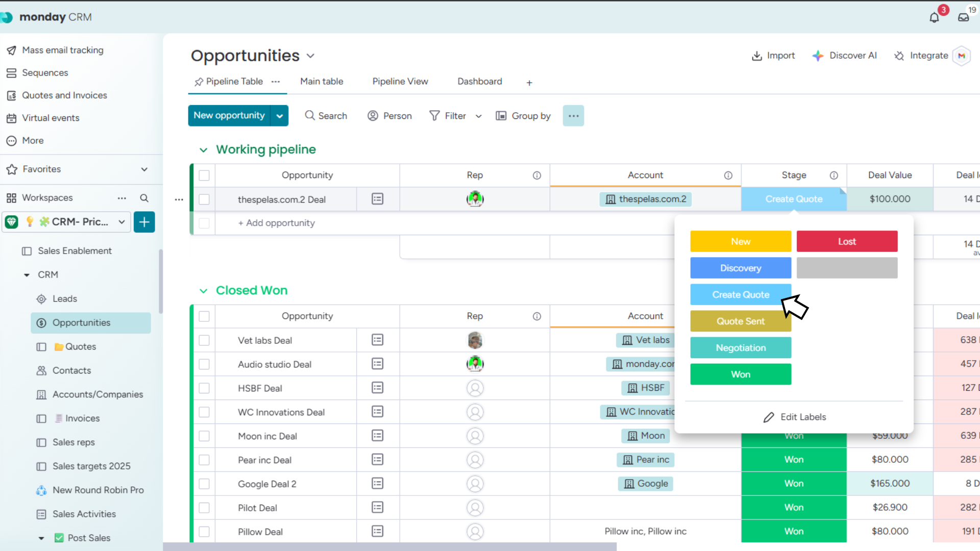The height and width of the screenshot is (551, 980).
Task: Open New opportunity dropdown arrow
Action: tap(280, 116)
